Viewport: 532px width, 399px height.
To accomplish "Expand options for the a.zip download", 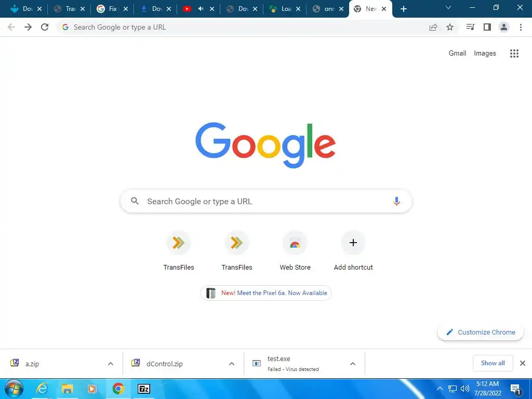I will coord(111,364).
